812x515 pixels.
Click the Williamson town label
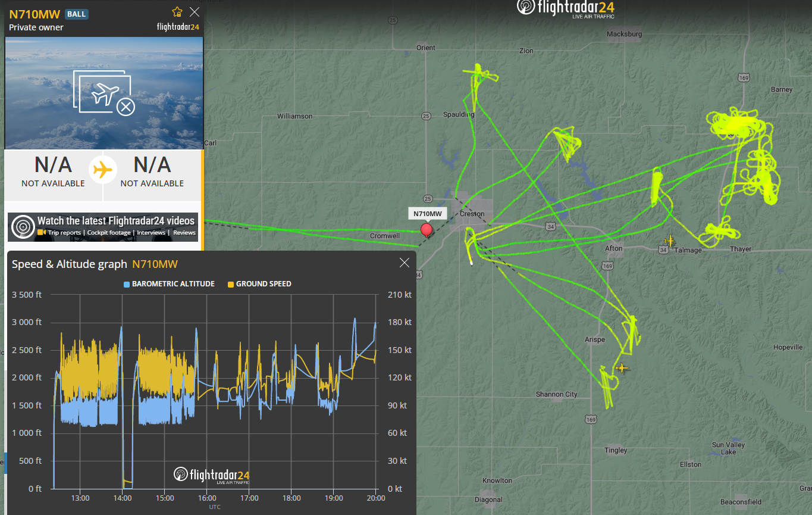294,116
